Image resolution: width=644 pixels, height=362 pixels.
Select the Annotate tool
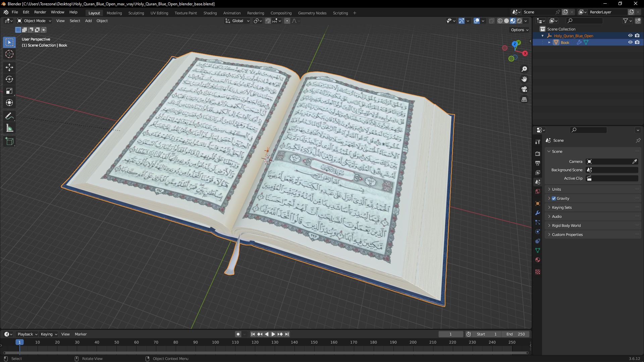[9, 116]
